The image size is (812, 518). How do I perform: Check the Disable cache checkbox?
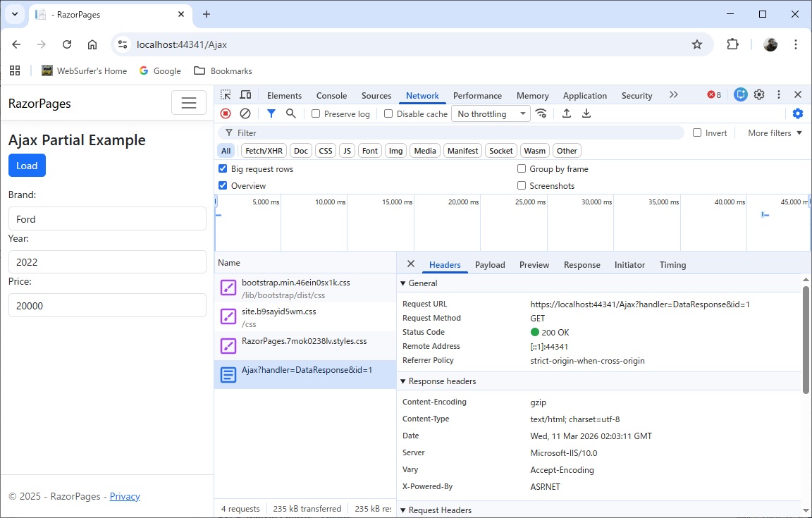click(388, 114)
